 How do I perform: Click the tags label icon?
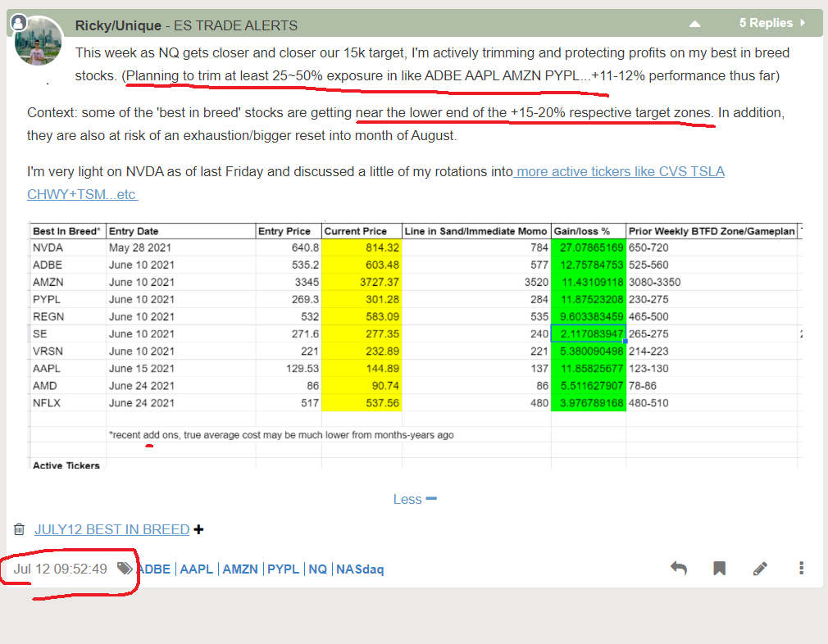pyautogui.click(x=125, y=569)
